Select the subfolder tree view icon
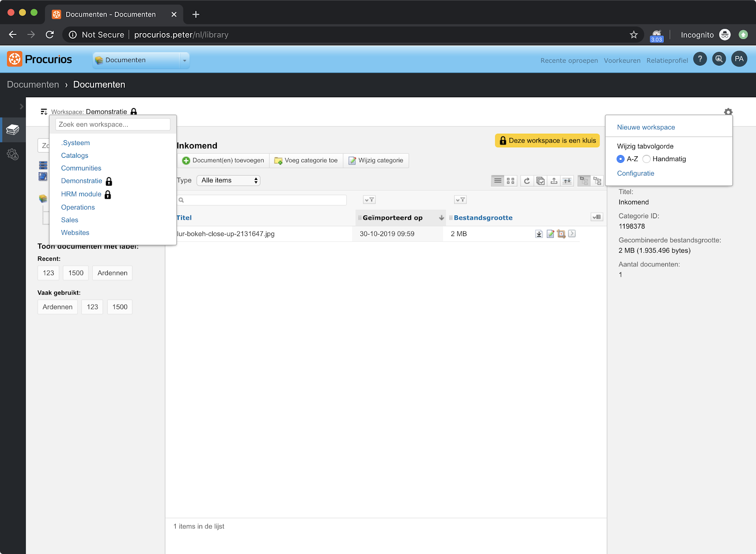 tap(597, 180)
